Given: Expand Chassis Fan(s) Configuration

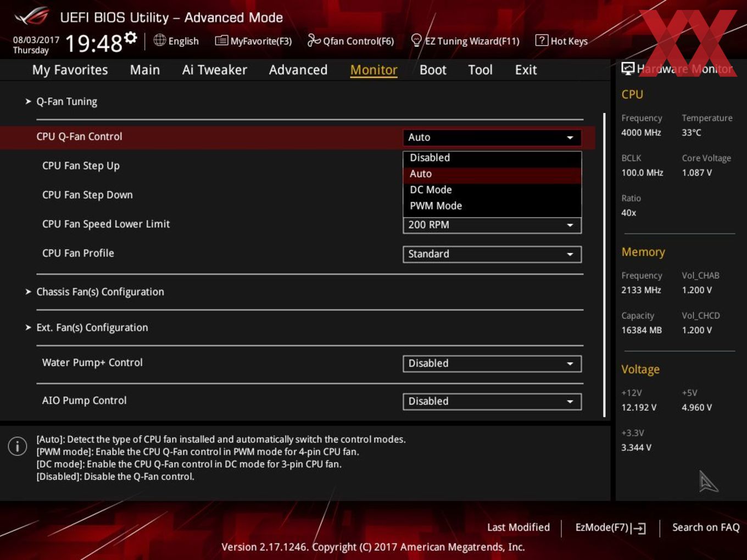Looking at the screenshot, I should pos(100,292).
